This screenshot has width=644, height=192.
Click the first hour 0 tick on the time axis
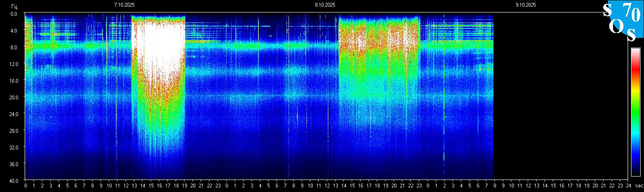(x=26, y=186)
